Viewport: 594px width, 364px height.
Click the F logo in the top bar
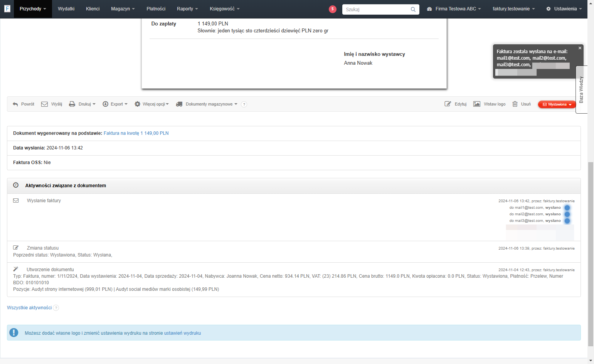click(x=7, y=8)
